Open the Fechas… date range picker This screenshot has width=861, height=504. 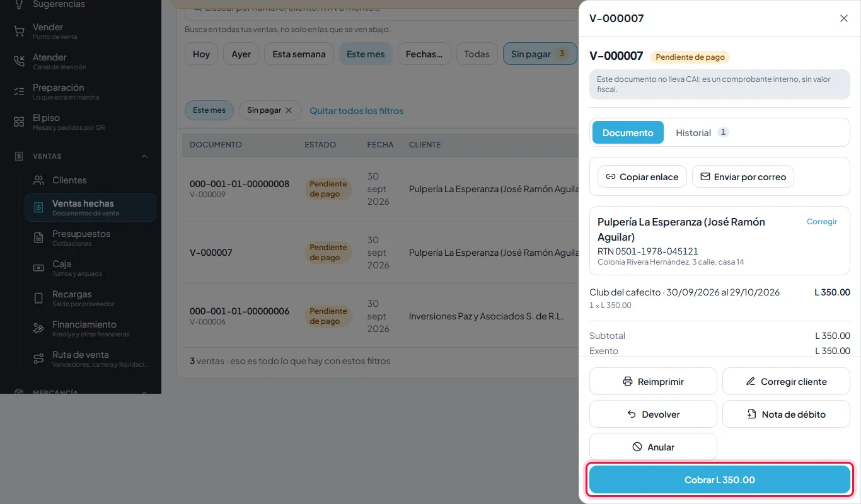tap(424, 54)
